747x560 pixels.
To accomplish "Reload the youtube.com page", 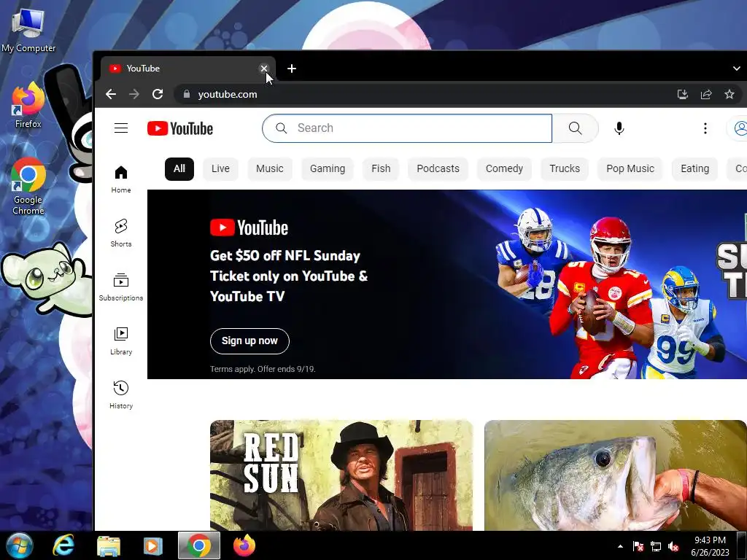I will pos(158,94).
